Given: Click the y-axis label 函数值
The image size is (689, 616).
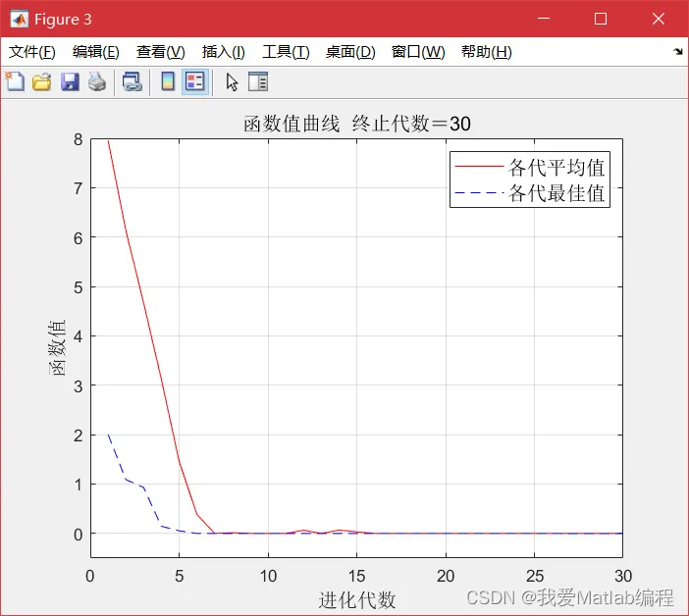Looking at the screenshot, I should pos(57,348).
